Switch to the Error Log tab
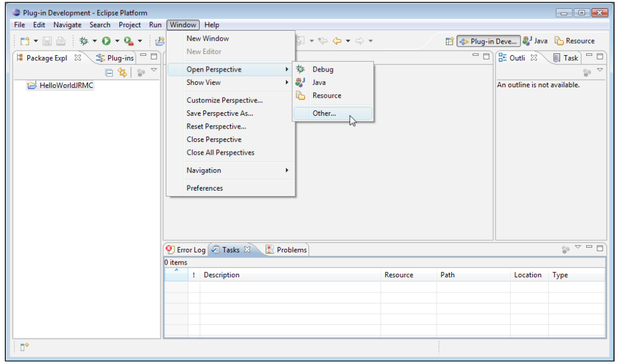 (186, 250)
